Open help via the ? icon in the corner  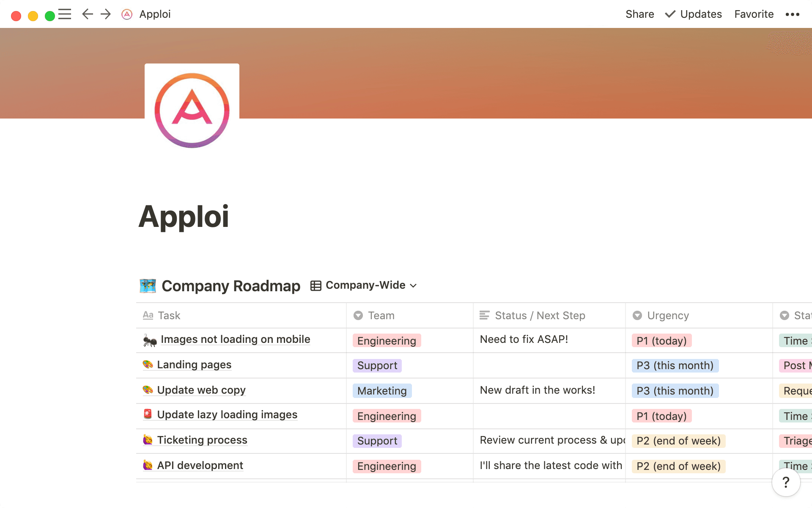point(786,482)
